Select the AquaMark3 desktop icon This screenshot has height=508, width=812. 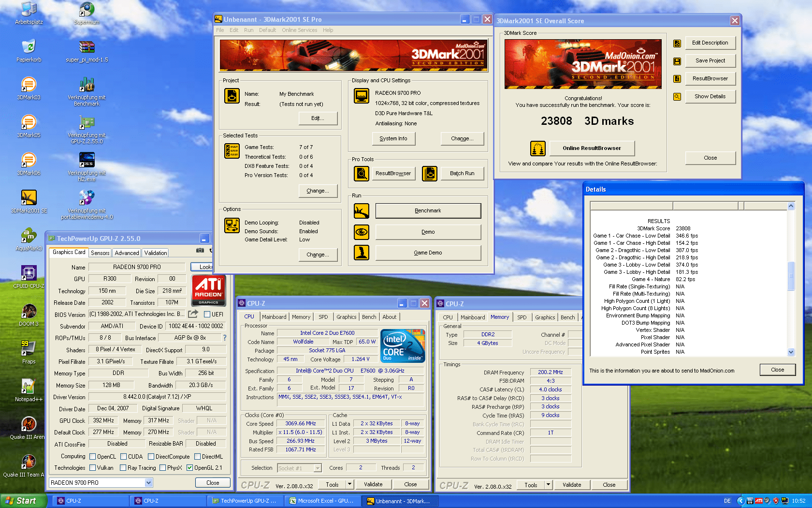coord(29,239)
